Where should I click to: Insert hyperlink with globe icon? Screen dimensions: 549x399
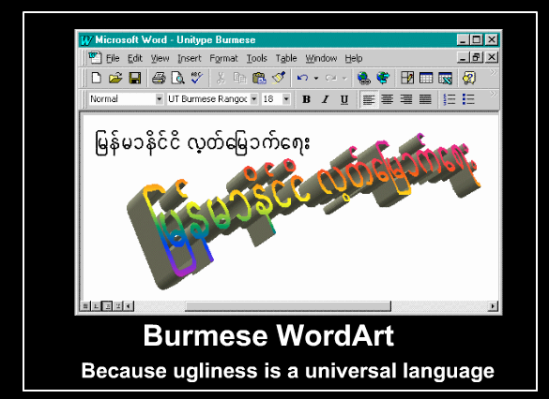point(364,78)
